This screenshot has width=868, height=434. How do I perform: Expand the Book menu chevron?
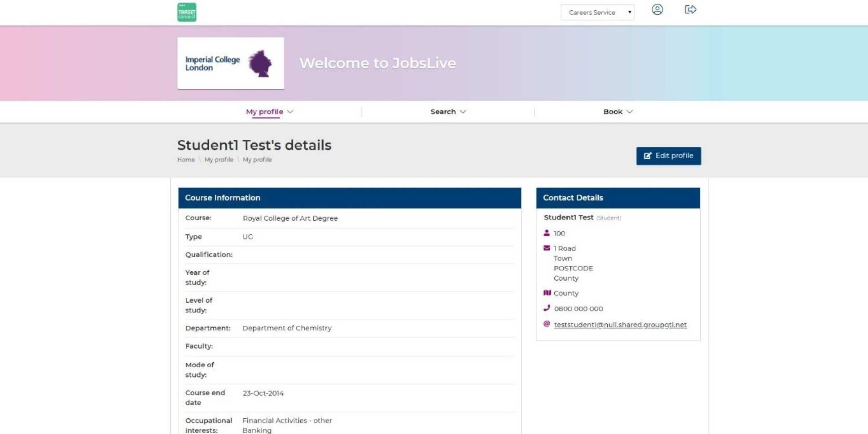tap(630, 112)
